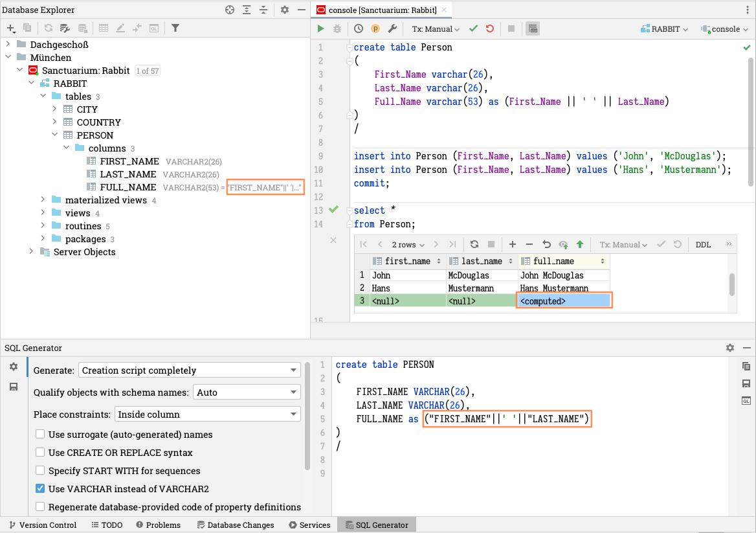The image size is (756, 533).
Task: Click the green Execute run button
Action: coord(321,29)
